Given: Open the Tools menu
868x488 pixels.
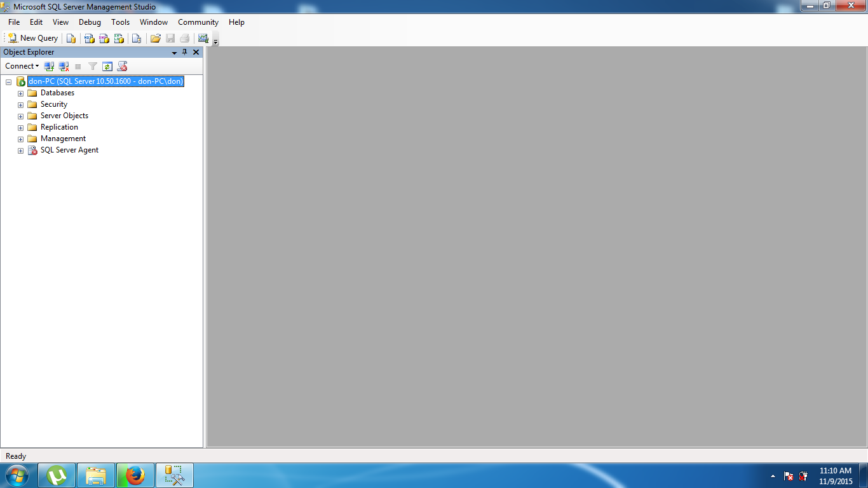Looking at the screenshot, I should point(120,22).
